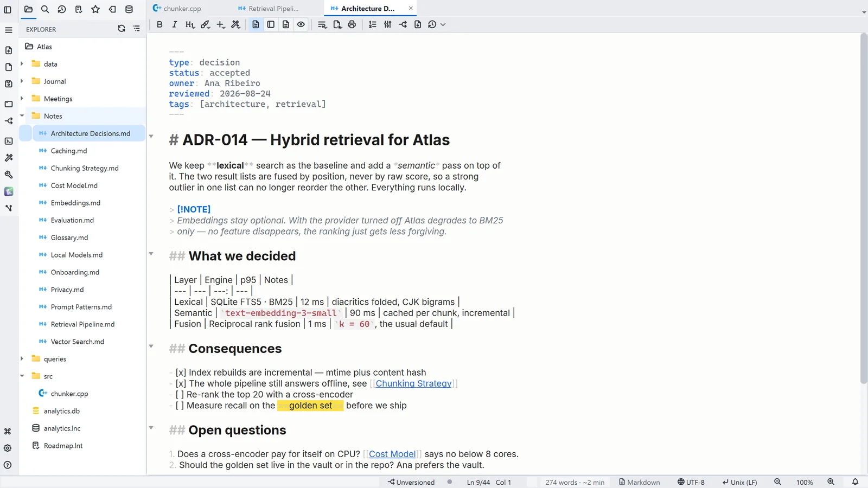Click the terminal icon in left rail
The image size is (868, 488).
8,141
